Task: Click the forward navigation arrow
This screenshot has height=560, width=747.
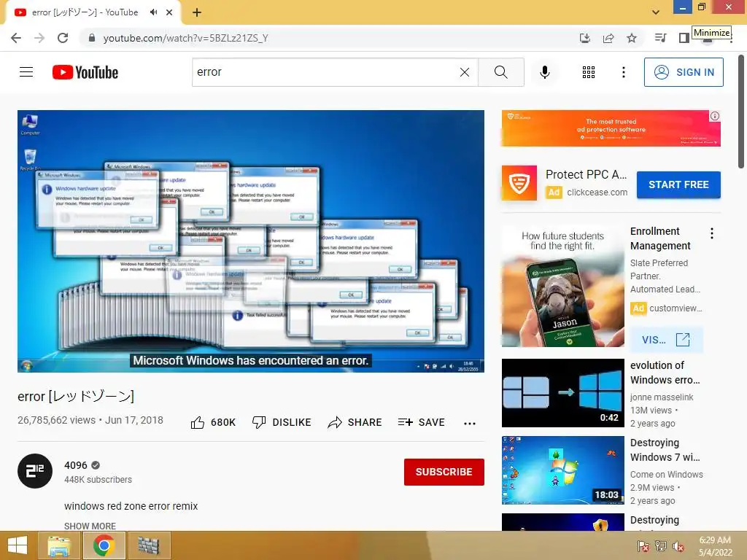Action: pyautogui.click(x=39, y=38)
